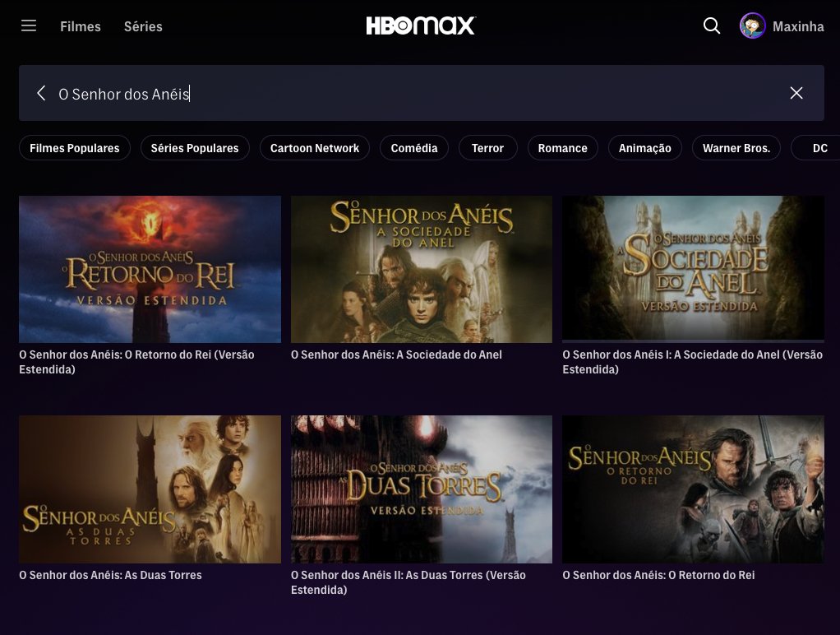The image size is (840, 635).
Task: Open As Duas Torres theatrical poster
Action: [150, 489]
